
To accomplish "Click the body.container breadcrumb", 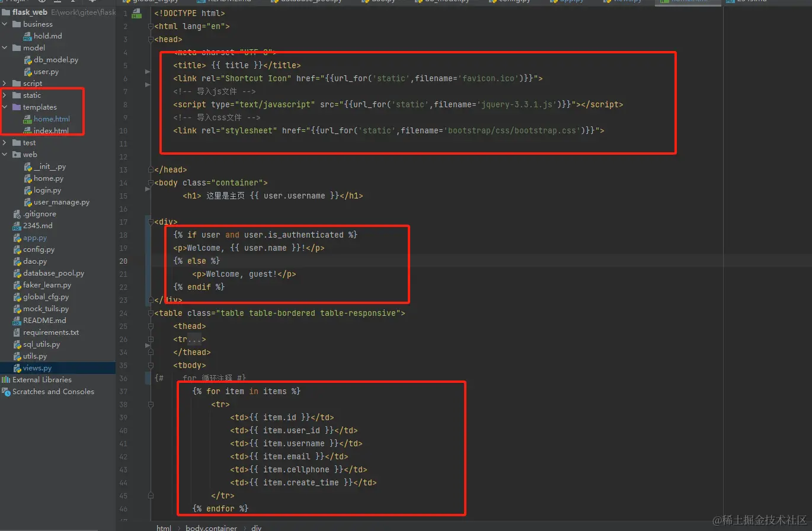I will pos(211,527).
